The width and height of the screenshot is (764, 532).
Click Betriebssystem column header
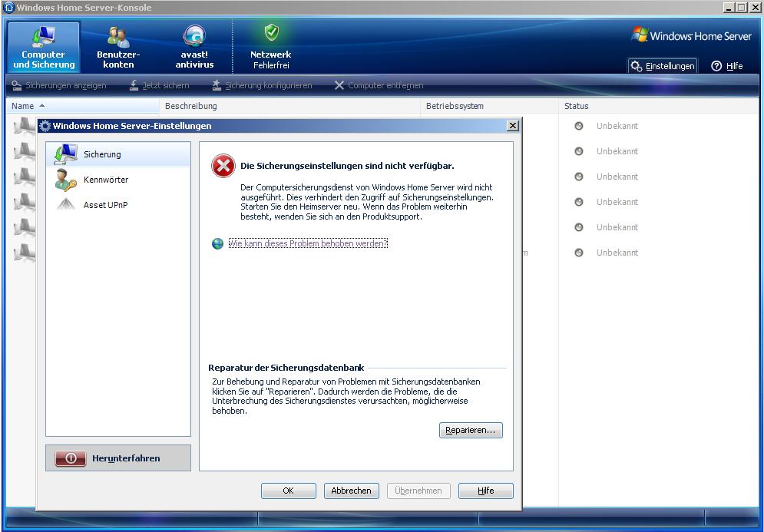(x=489, y=106)
